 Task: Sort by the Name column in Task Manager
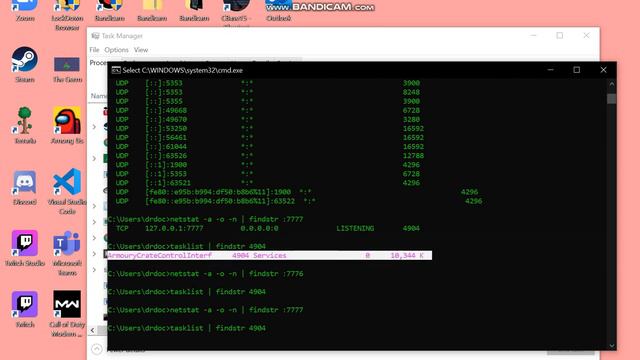99,96
